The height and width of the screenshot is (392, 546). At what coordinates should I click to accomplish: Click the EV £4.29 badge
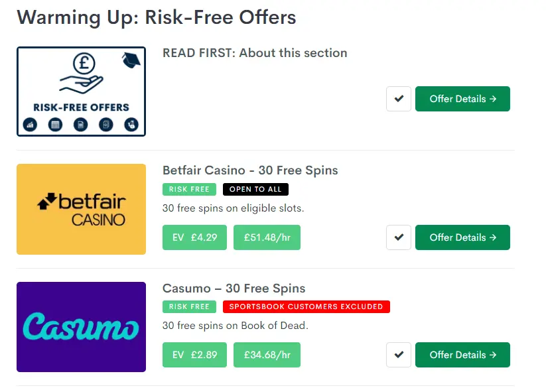pos(194,237)
